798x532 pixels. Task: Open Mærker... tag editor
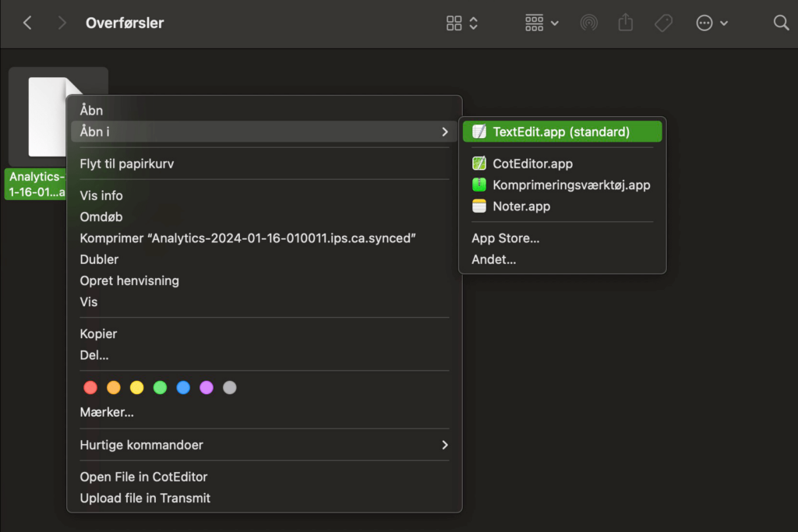pyautogui.click(x=264, y=413)
